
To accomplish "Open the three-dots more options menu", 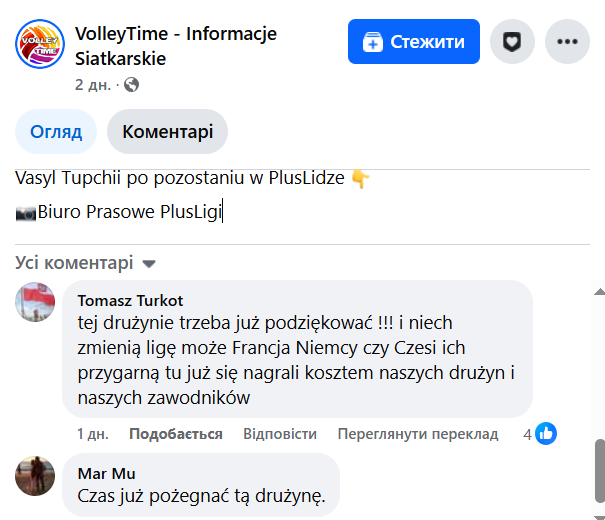I will coord(568,42).
